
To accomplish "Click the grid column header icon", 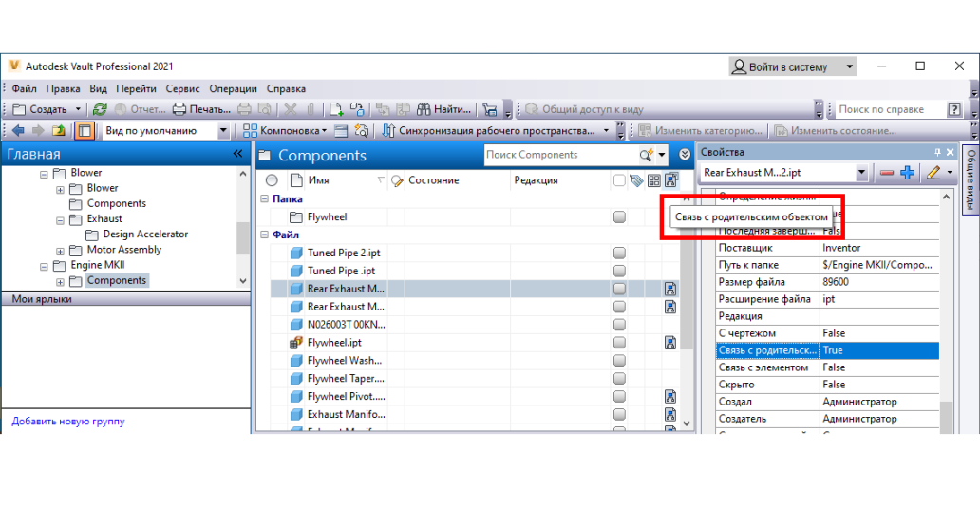I will (653, 180).
